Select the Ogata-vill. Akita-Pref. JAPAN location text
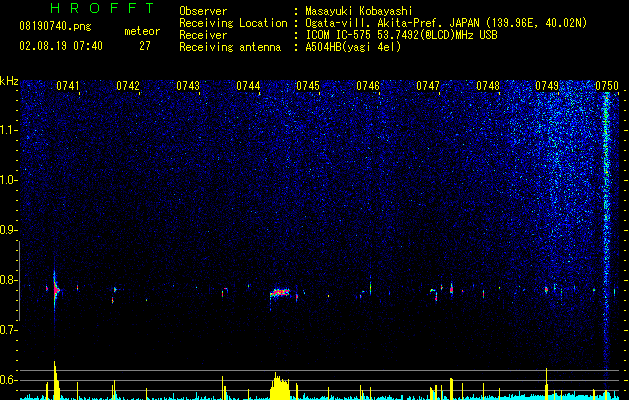Screen dimensions: 629x400 [446, 23]
